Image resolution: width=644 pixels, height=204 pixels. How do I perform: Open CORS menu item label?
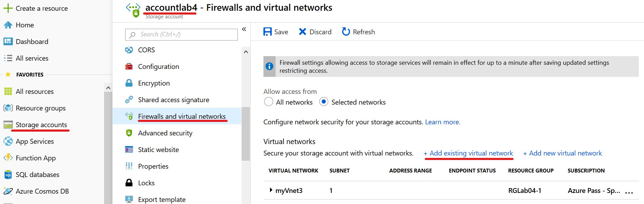[x=147, y=50]
